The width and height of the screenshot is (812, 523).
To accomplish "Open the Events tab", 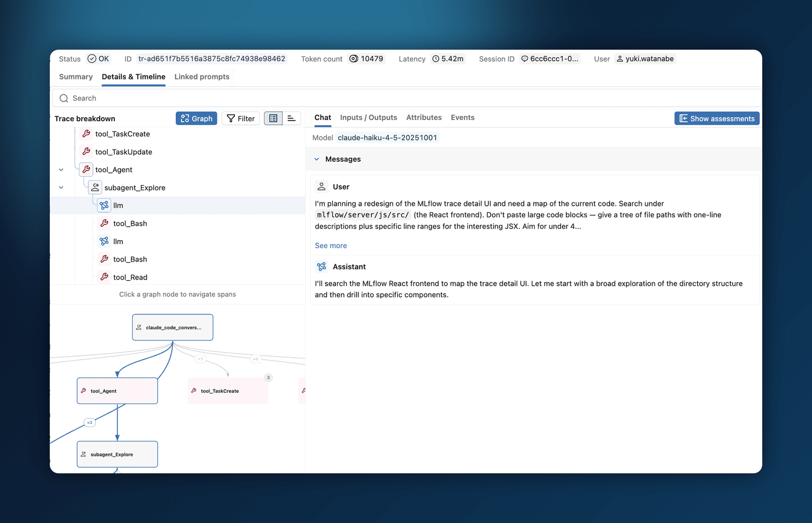I will [x=463, y=118].
